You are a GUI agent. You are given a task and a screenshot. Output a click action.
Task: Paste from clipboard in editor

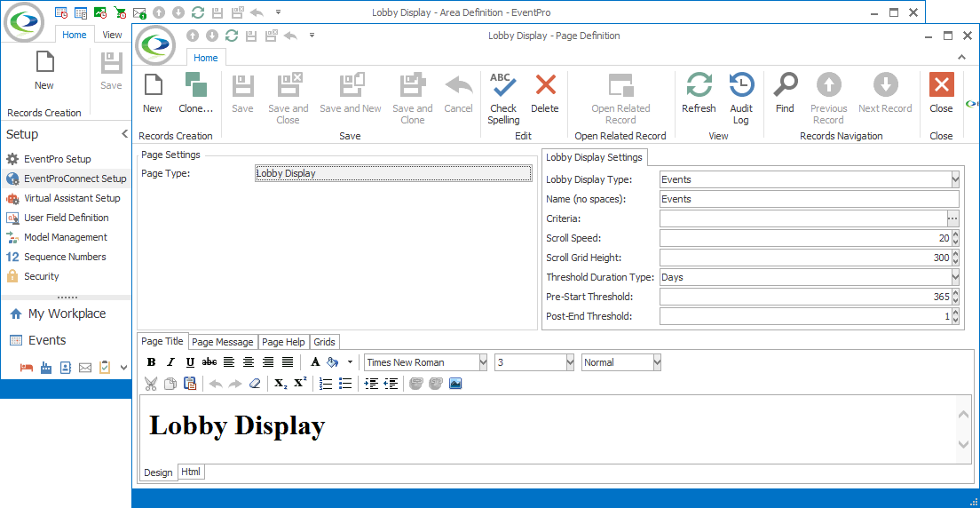click(x=190, y=384)
